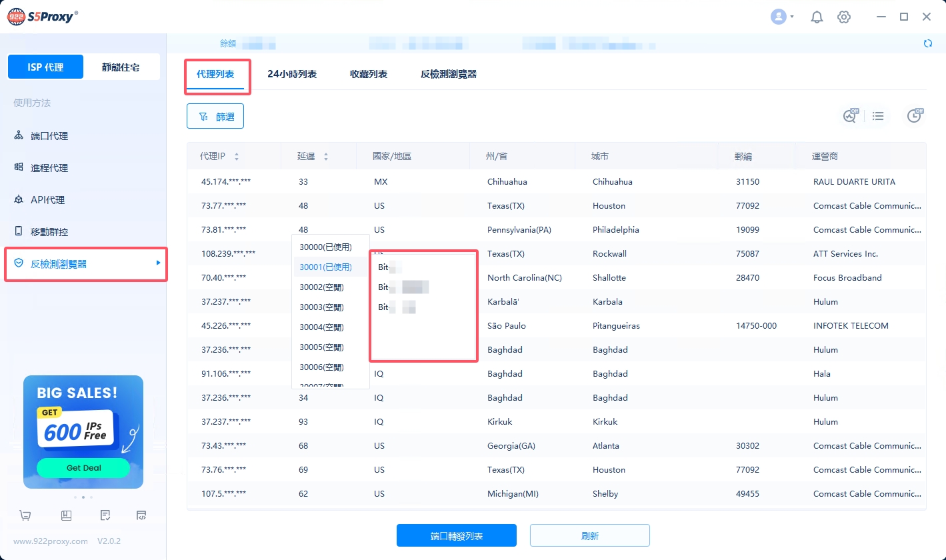Screen dimensions: 946x560
Task: Switch to the 24小時列表 tab
Action: [292, 74]
